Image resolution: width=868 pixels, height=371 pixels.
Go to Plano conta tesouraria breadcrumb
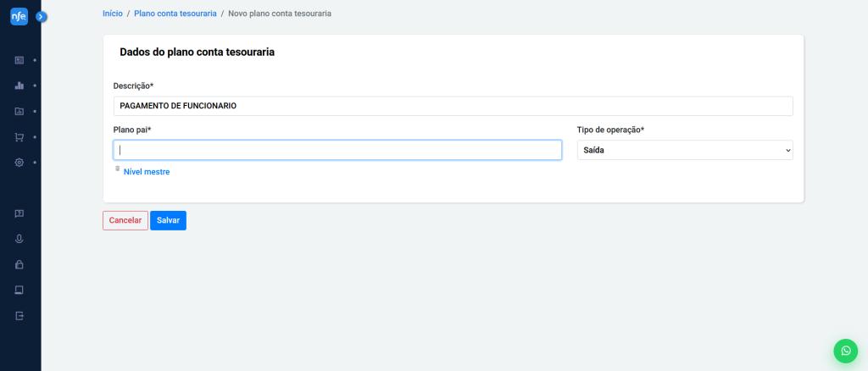click(x=174, y=14)
